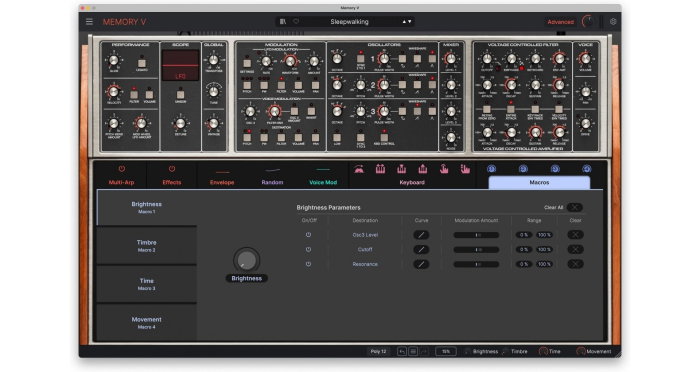This screenshot has height=372, width=700.
Task: Toggle the Entire Attack switch in filter
Action: [511, 109]
